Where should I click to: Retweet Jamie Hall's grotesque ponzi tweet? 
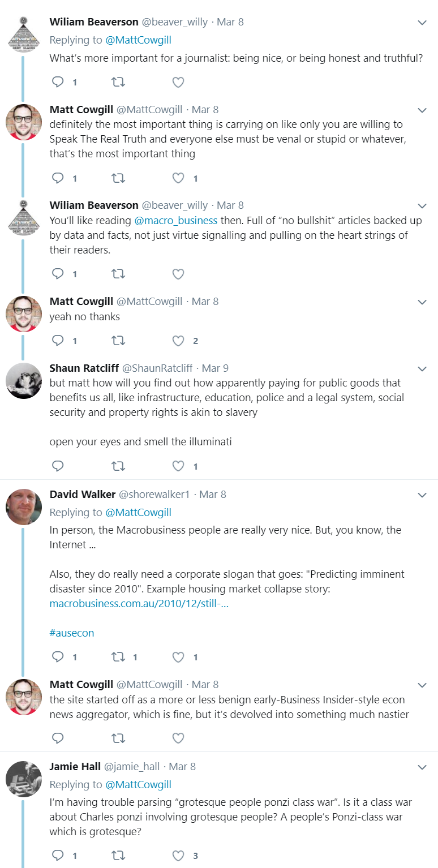click(x=118, y=855)
